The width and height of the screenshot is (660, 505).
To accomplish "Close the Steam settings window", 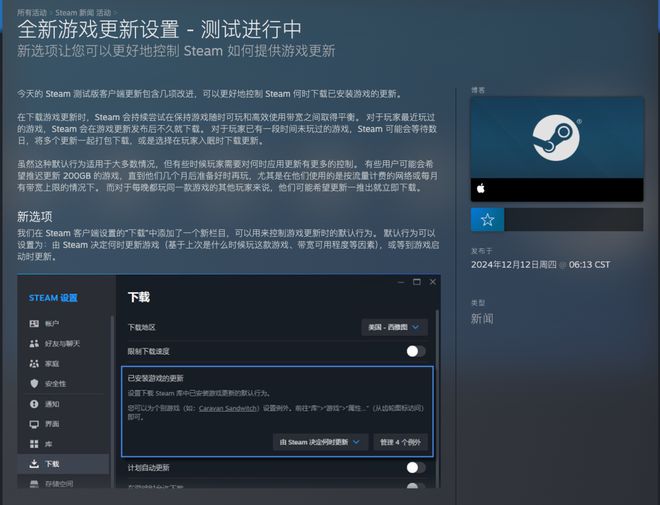I will [433, 282].
